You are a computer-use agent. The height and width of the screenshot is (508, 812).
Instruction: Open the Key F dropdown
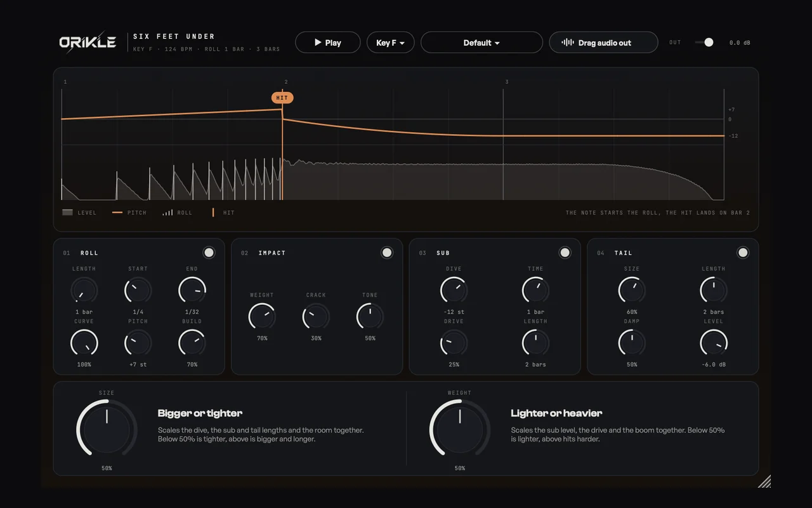coord(390,43)
